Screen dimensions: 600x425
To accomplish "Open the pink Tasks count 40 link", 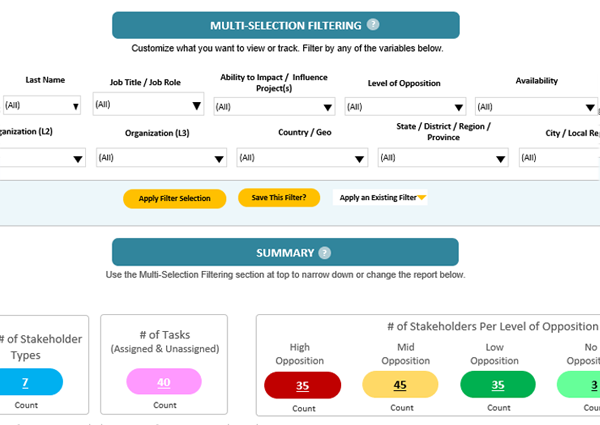I will [164, 381].
